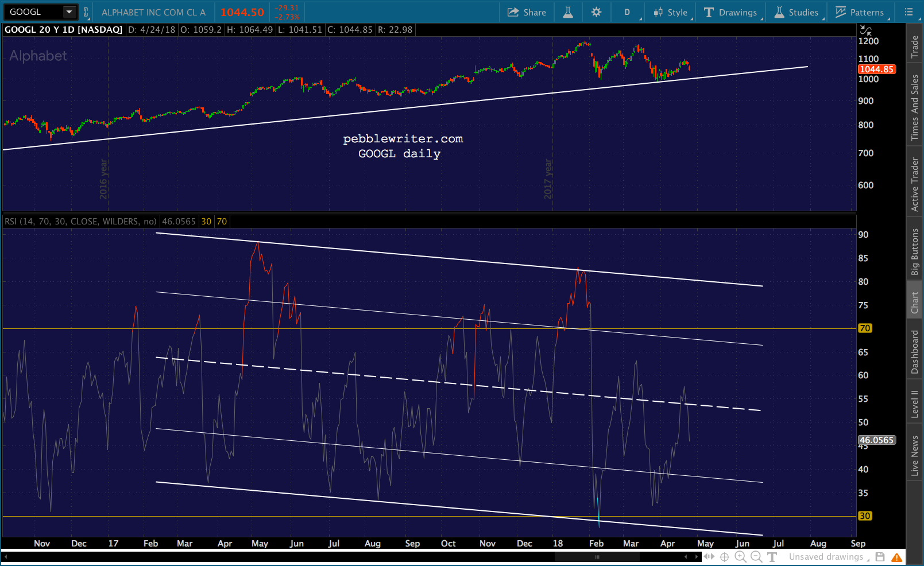Click the H: 1064.49 high value
Screen dimensions: 924x566
click(x=250, y=30)
